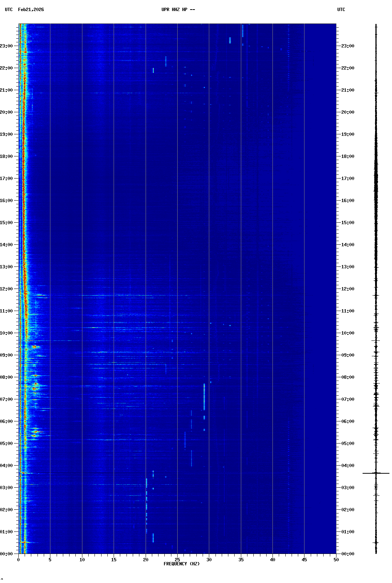Click the 04:00 label on left time axis
The image size is (392, 583).
click(7, 466)
